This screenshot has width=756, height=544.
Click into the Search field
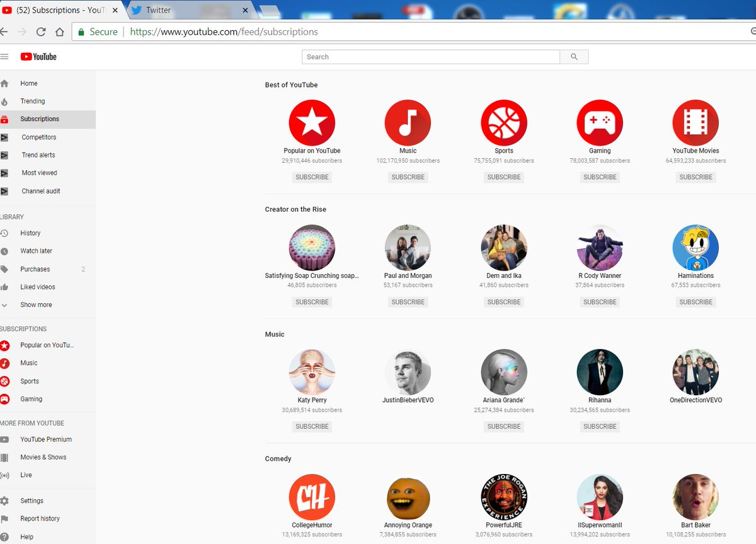pyautogui.click(x=431, y=57)
